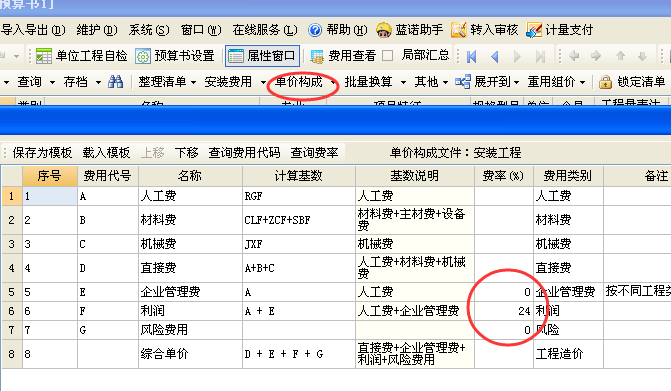The height and width of the screenshot is (391, 671).
Task: Click 查询费率 button
Action: tap(315, 153)
